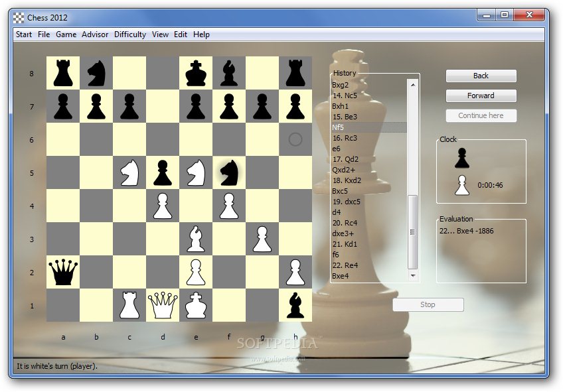
Task: Select the black rook on a8
Action: point(63,73)
